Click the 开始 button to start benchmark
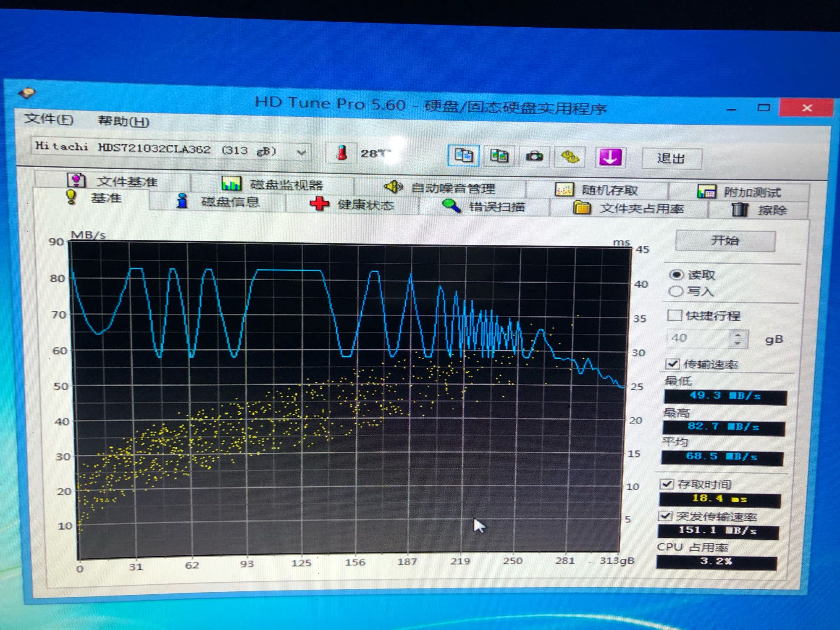This screenshot has height=630, width=840. click(x=725, y=241)
